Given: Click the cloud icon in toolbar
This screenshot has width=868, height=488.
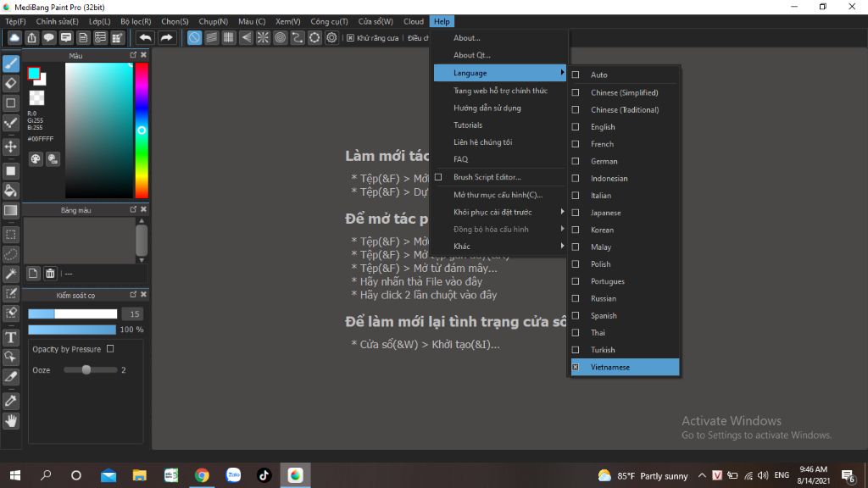Looking at the screenshot, I should coord(14,37).
